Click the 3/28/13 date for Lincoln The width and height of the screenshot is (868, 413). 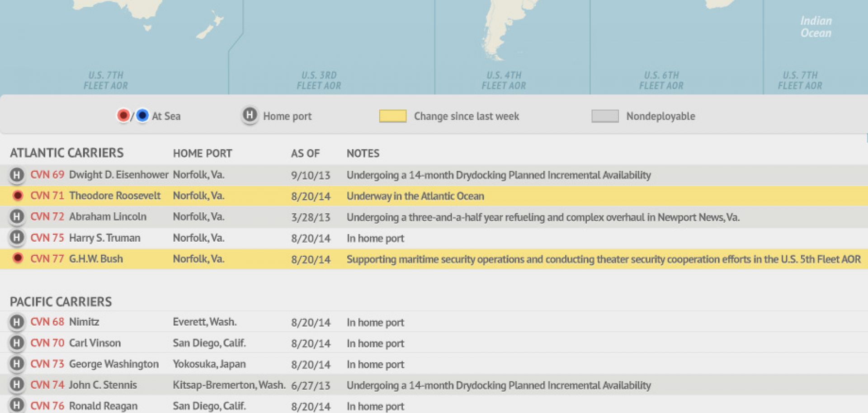tap(311, 217)
